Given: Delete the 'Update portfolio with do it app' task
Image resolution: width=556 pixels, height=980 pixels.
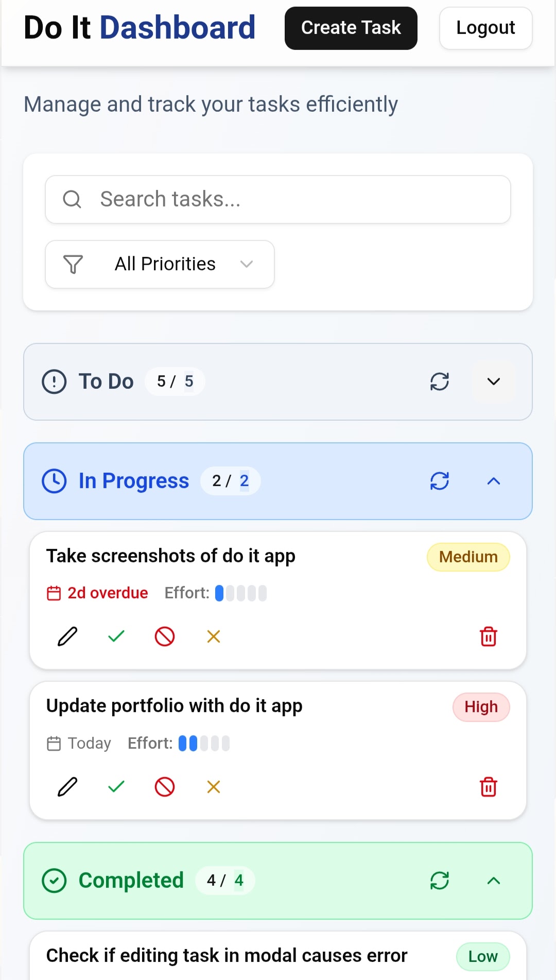Looking at the screenshot, I should coord(488,786).
